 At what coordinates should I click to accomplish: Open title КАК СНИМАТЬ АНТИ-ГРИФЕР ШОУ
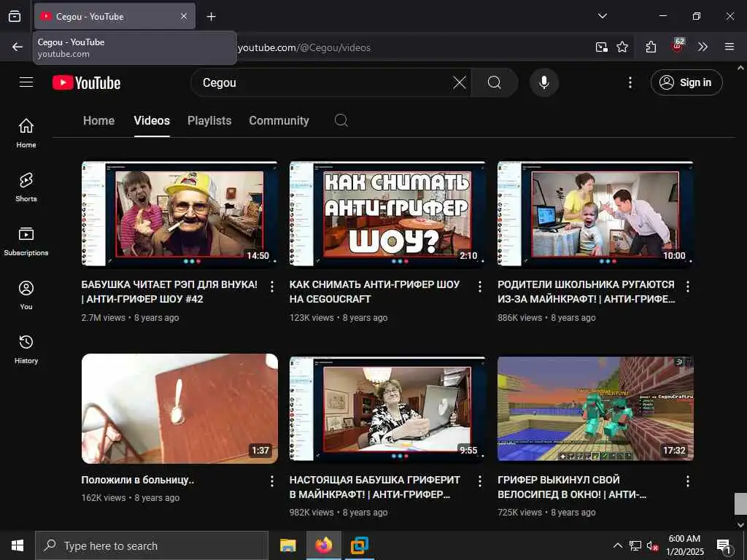coord(374,292)
